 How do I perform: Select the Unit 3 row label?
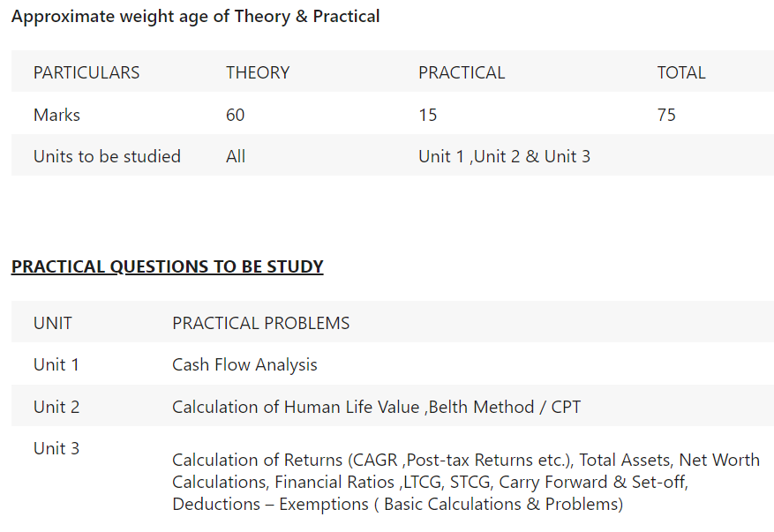point(56,448)
